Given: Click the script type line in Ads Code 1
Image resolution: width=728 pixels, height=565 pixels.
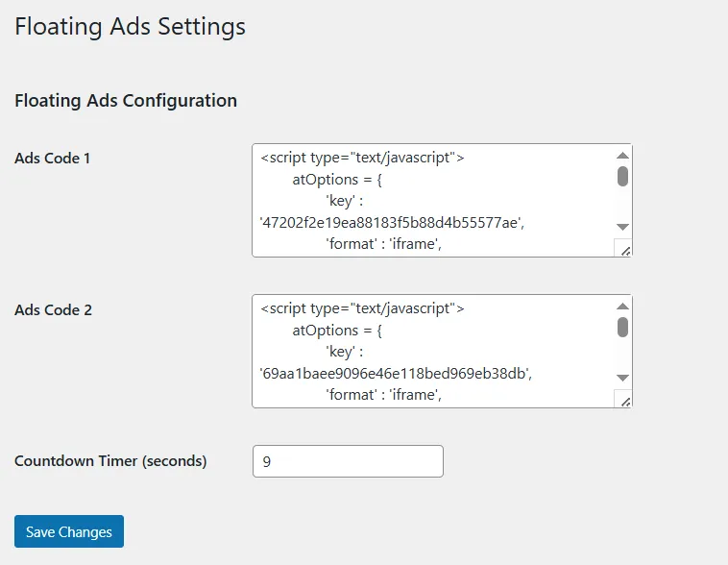Looking at the screenshot, I should (x=362, y=158).
